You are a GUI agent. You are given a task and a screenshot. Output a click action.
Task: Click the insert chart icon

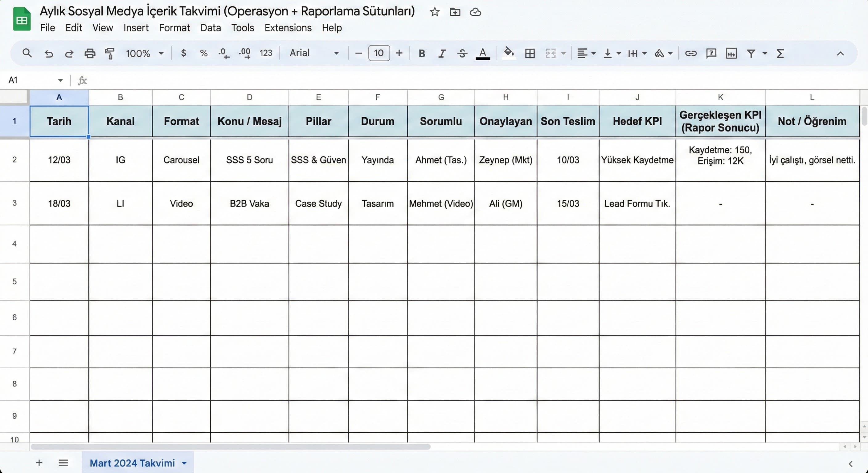pos(731,53)
